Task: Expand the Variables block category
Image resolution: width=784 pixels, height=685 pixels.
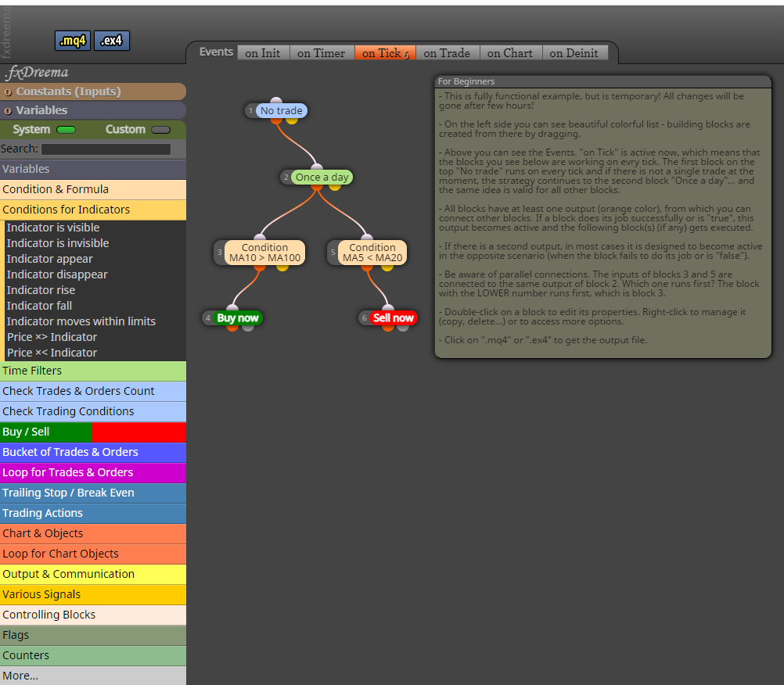Action: pyautogui.click(x=93, y=170)
